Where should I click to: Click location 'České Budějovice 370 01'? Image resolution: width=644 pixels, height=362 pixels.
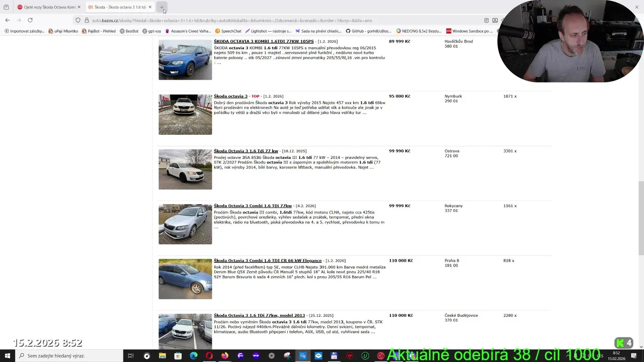tap(461, 318)
